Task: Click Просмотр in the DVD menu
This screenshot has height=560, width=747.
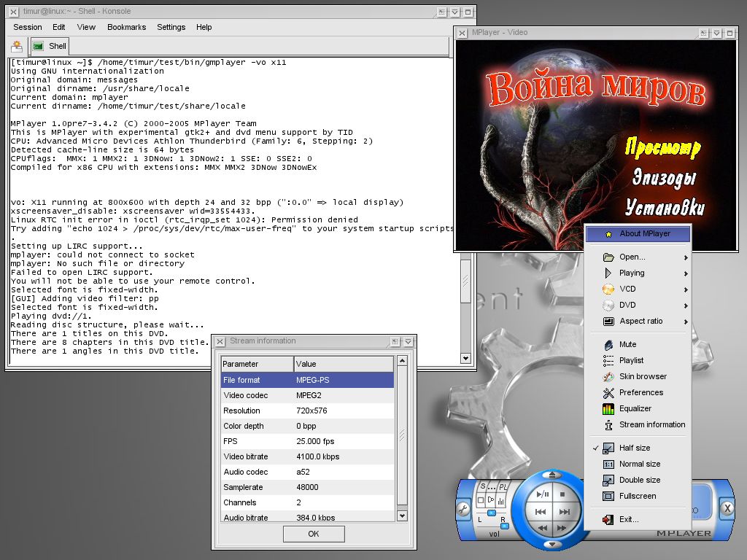Action: pyautogui.click(x=662, y=147)
